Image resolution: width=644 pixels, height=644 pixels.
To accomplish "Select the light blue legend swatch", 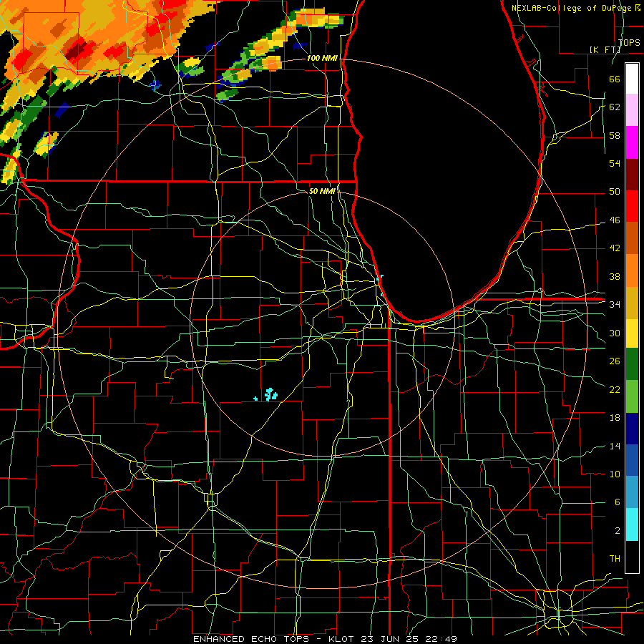I will 632,492.
